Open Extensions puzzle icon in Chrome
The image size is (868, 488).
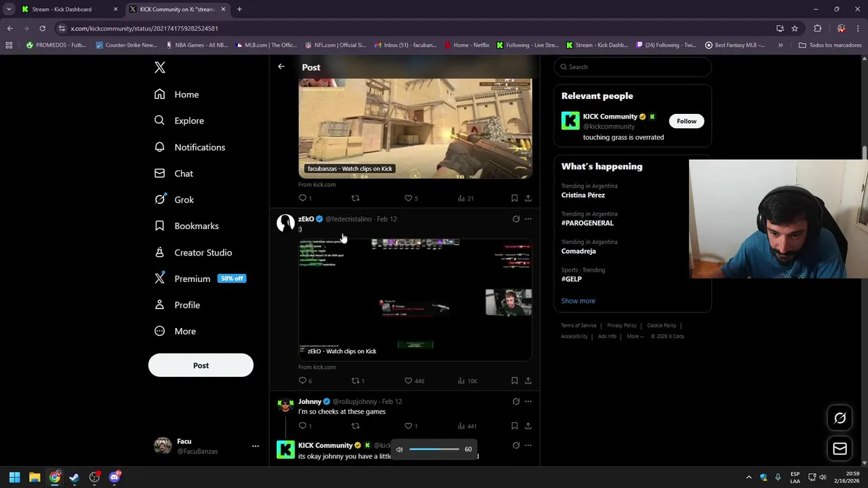817,28
